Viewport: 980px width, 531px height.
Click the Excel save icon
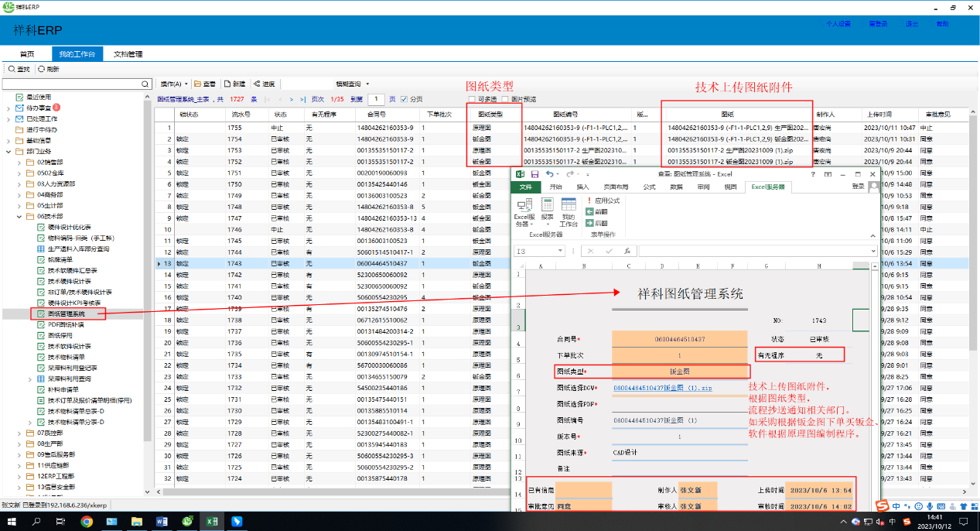click(534, 174)
